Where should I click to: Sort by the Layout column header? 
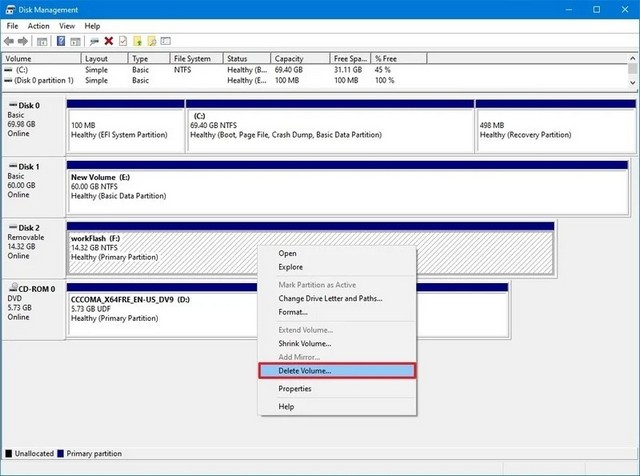105,58
